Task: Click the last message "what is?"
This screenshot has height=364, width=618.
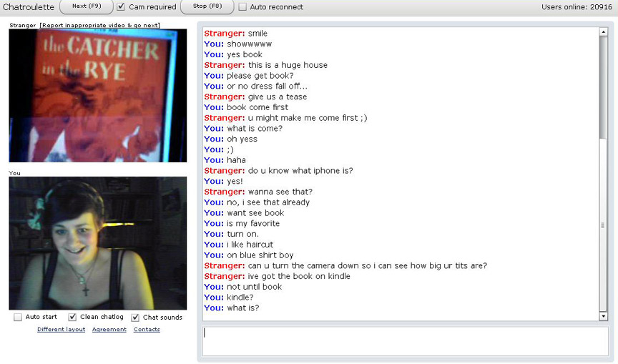Action: coord(243,308)
